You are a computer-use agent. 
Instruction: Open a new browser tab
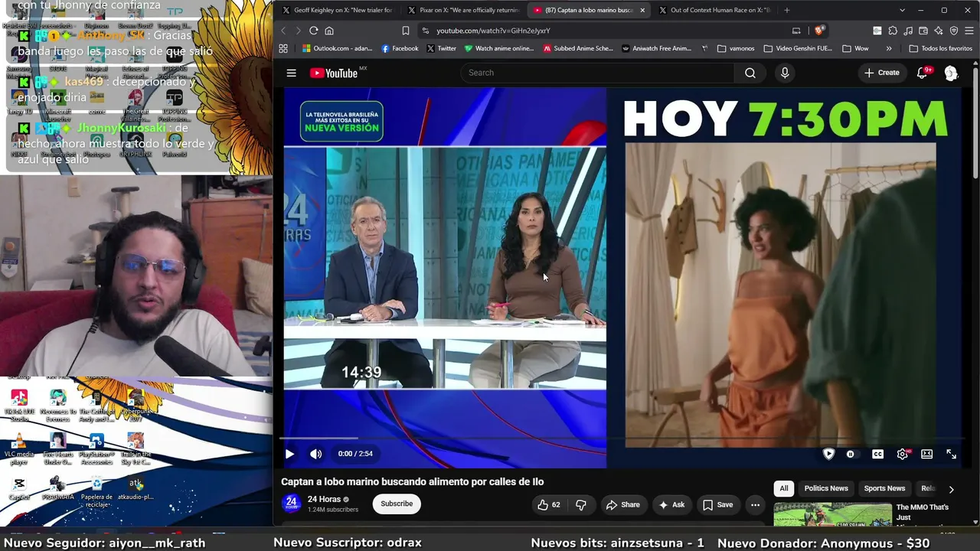coord(786,10)
